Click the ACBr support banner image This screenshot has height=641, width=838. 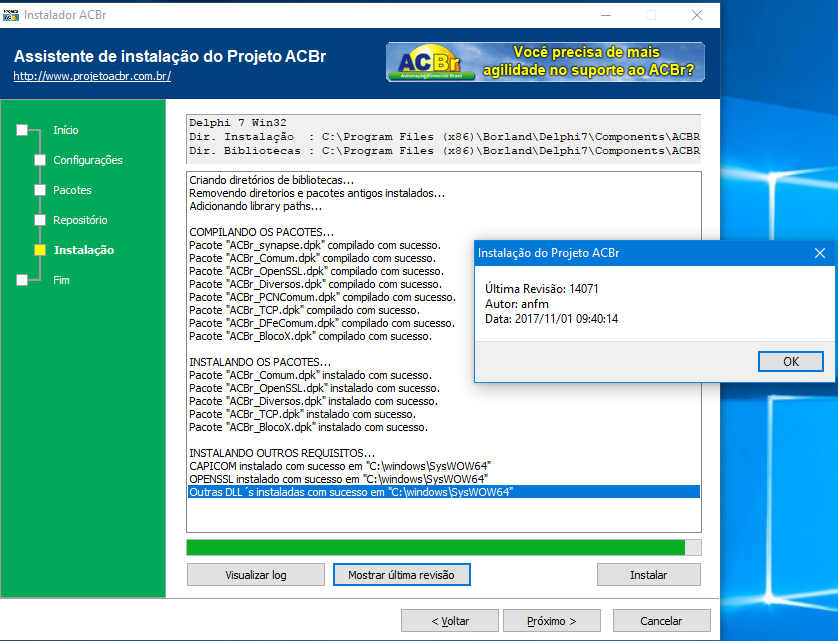[x=545, y=62]
